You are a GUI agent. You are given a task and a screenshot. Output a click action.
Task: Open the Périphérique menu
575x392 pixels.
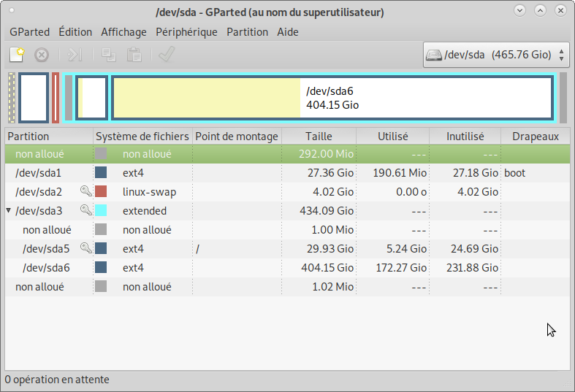pos(186,32)
